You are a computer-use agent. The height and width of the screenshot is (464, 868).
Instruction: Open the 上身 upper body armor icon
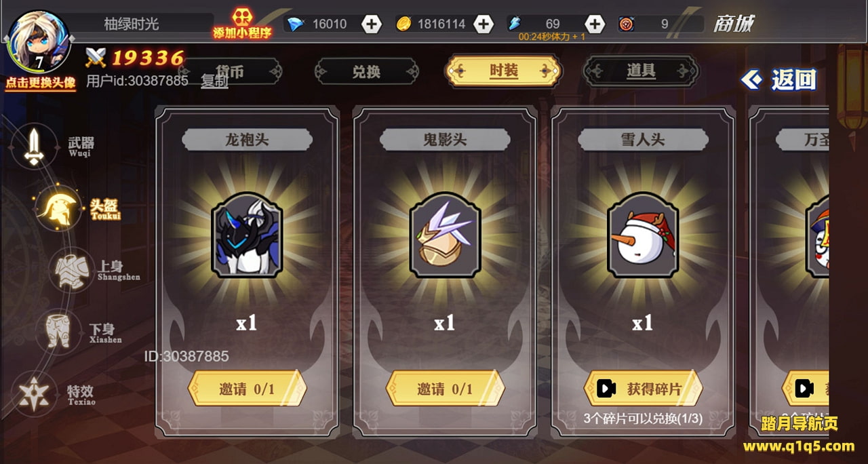tap(74, 269)
